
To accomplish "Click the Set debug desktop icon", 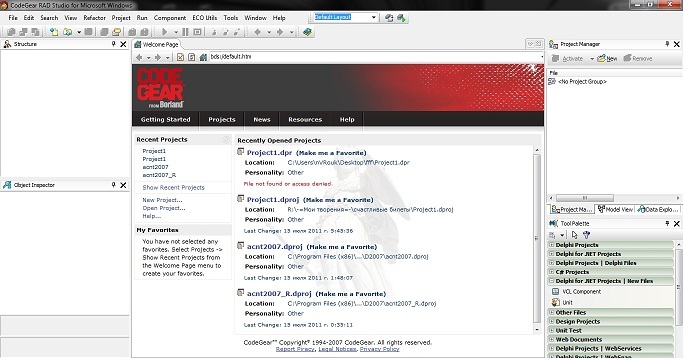I will tap(401, 17).
